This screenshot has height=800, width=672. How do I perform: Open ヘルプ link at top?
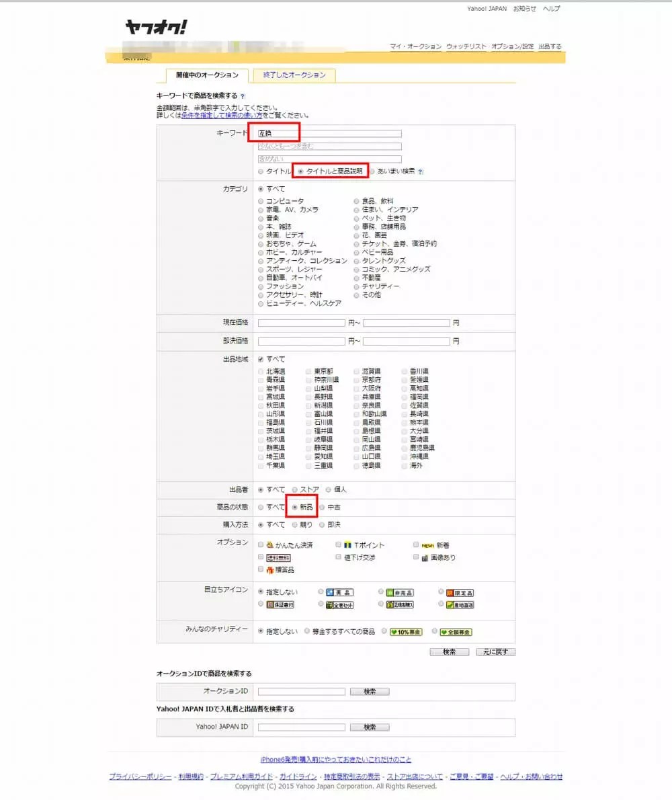coord(551,9)
